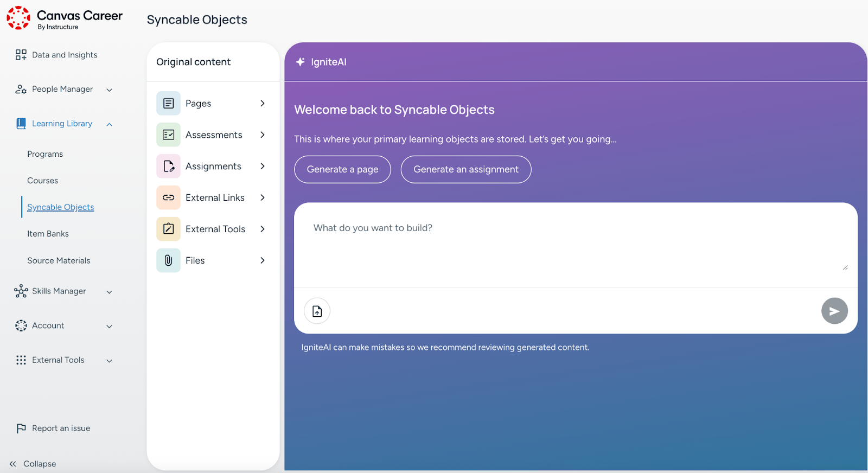Select the Syncable Objects link
This screenshot has width=868, height=473.
(x=61, y=207)
